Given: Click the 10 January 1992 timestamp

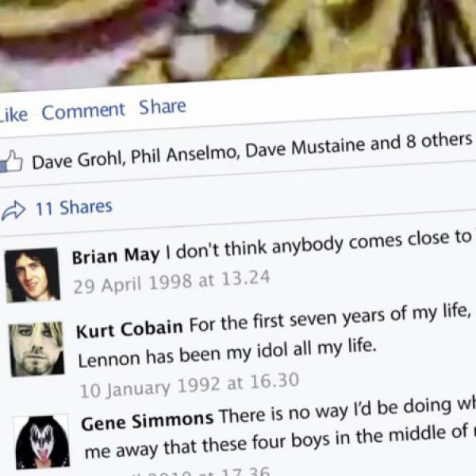Looking at the screenshot, I should (190, 386).
